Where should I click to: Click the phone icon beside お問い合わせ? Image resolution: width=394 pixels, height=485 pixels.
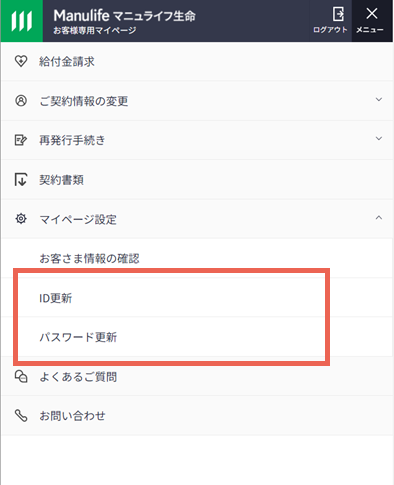click(x=21, y=416)
